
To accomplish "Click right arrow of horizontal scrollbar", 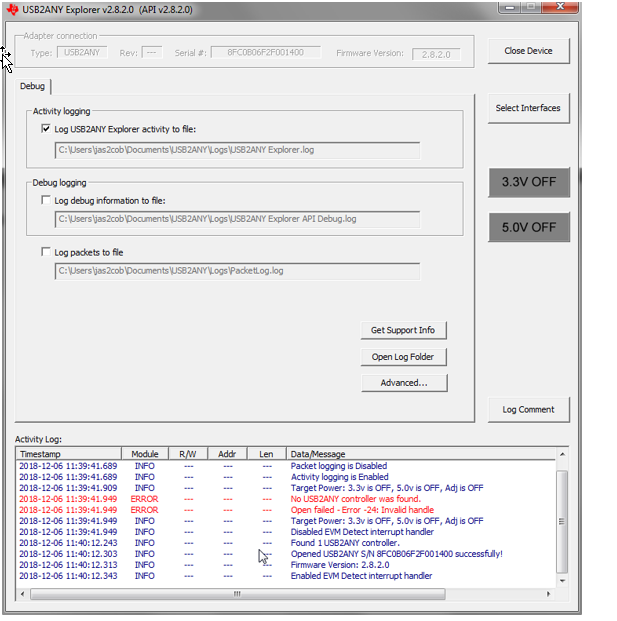I will coord(548,594).
